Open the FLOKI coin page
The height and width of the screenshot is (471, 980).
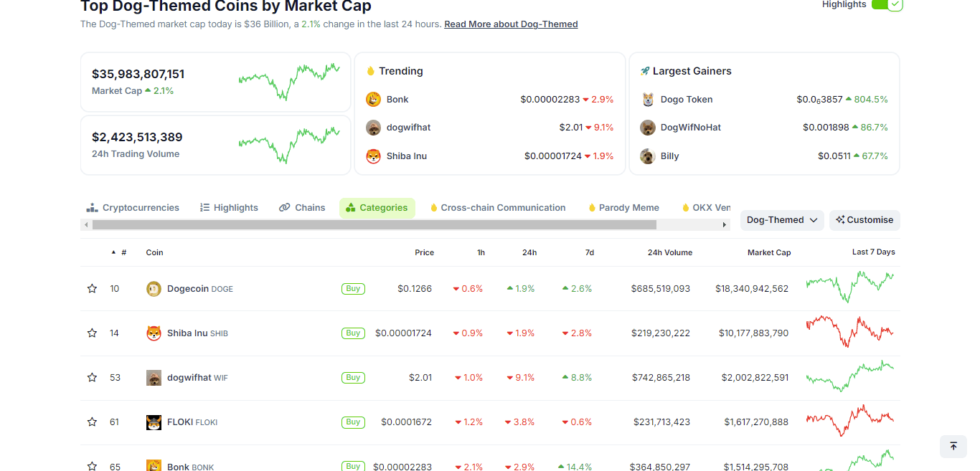tap(192, 422)
